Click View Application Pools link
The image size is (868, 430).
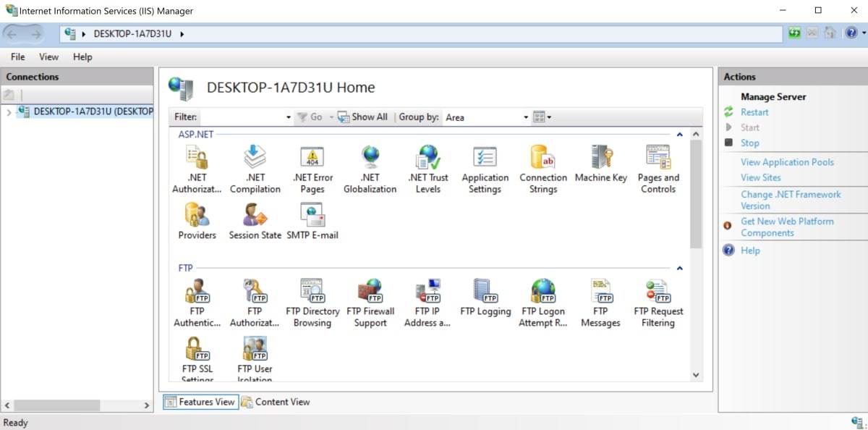tap(787, 162)
